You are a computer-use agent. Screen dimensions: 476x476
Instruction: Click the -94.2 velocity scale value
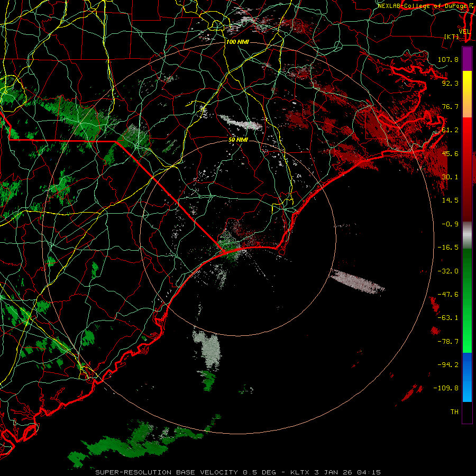pyautogui.click(x=448, y=365)
